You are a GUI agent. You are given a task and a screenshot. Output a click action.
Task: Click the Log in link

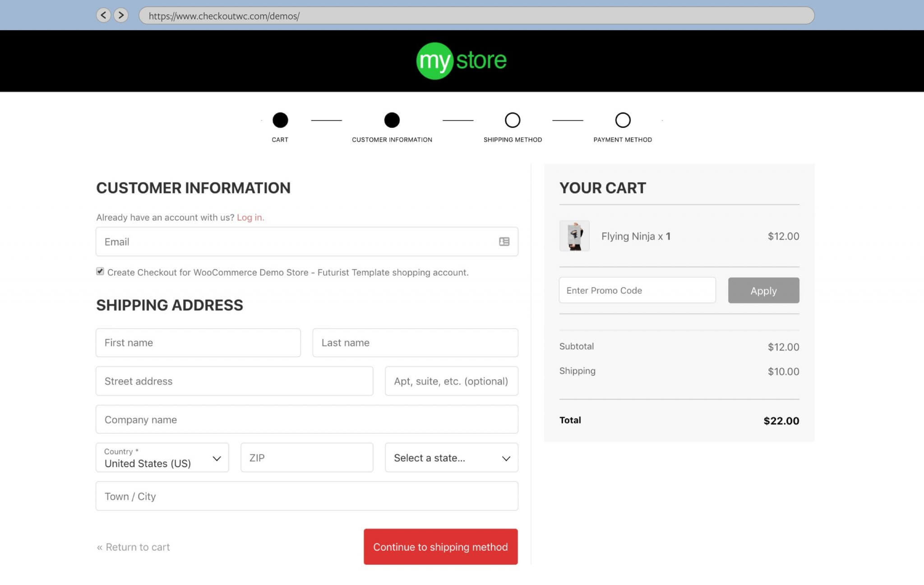click(x=249, y=217)
